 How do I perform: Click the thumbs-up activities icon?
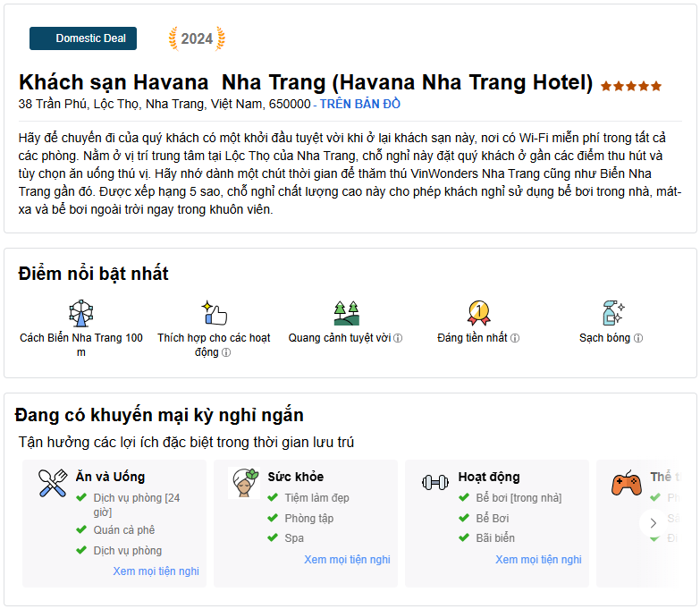(214, 313)
